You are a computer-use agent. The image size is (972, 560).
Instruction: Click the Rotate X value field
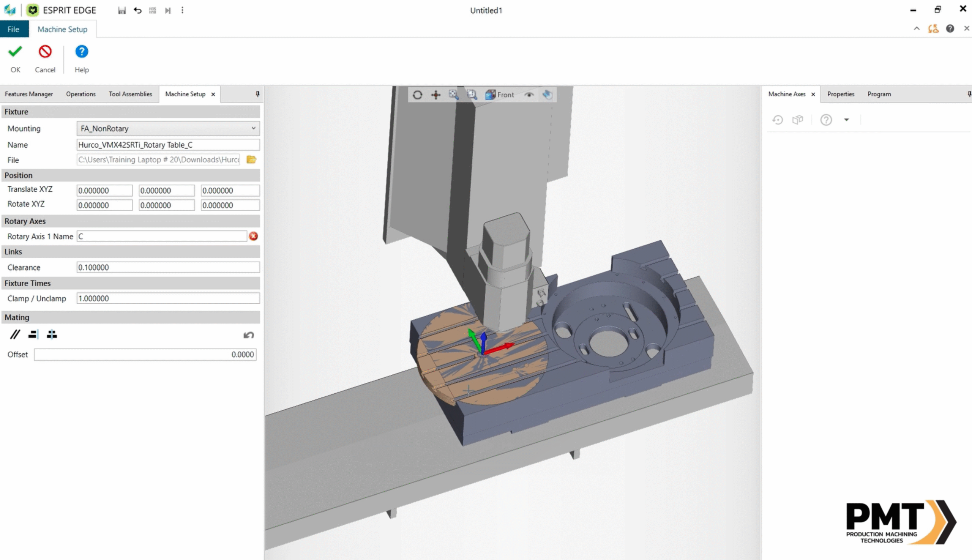(105, 205)
